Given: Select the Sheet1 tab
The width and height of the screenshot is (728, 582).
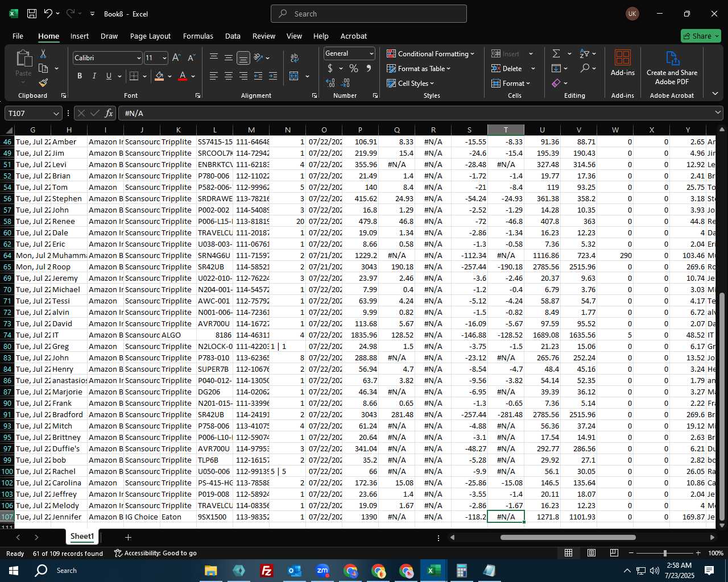Looking at the screenshot, I should point(82,537).
